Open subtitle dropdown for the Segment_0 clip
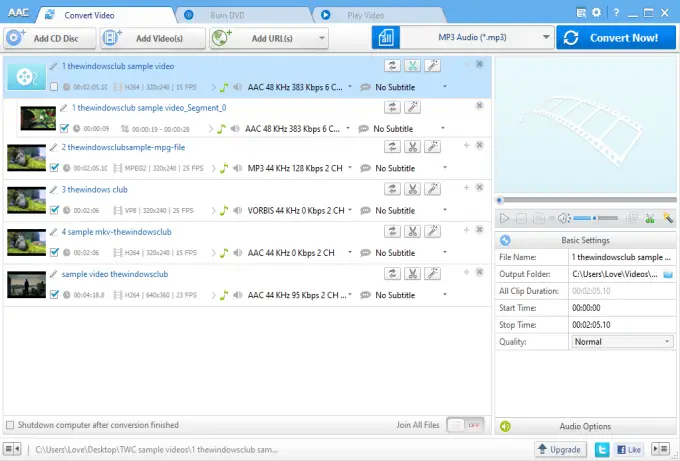 pos(442,128)
